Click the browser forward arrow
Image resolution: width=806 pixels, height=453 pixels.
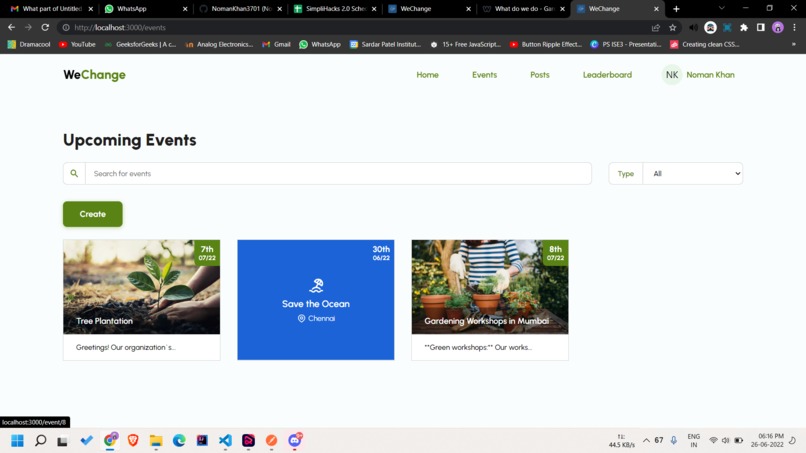pos(28,27)
